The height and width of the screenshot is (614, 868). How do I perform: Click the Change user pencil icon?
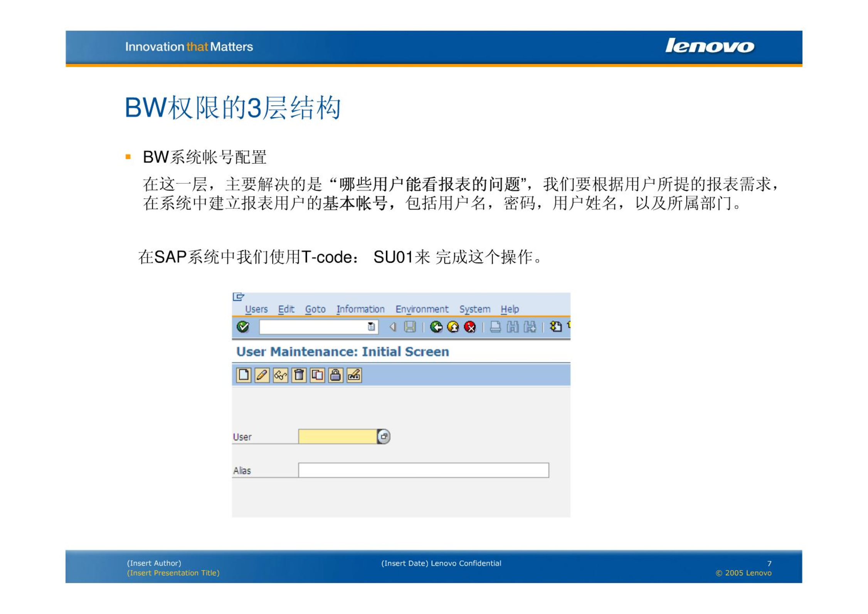click(x=262, y=375)
